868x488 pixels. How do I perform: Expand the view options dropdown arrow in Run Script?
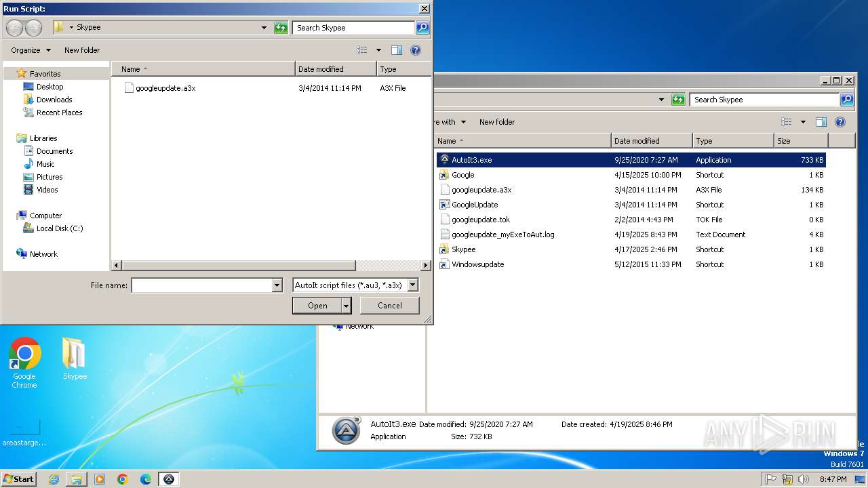(x=378, y=50)
